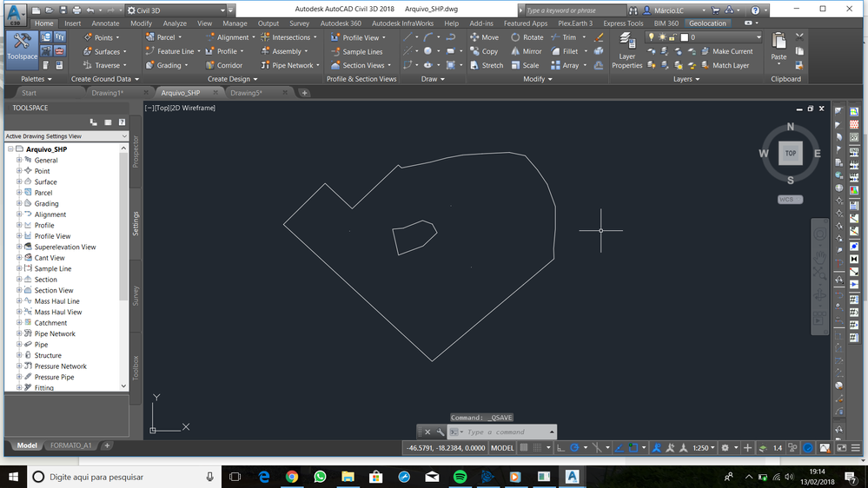Click the TOP face of ViewCube

[x=790, y=154]
